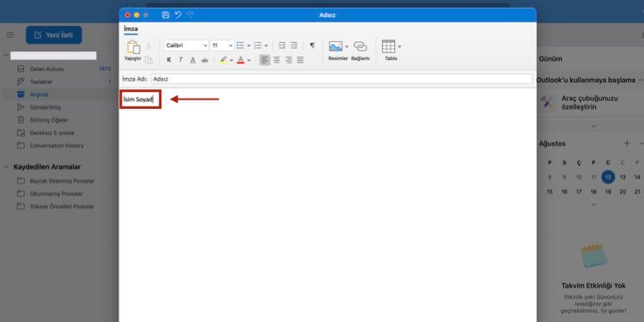The image size is (644, 322).
Task: Open font color dropdown arrow
Action: pyautogui.click(x=249, y=60)
